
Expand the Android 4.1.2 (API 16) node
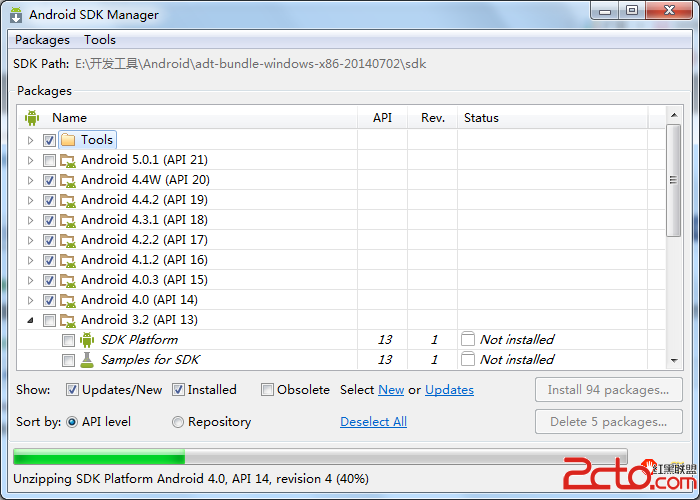click(x=30, y=260)
